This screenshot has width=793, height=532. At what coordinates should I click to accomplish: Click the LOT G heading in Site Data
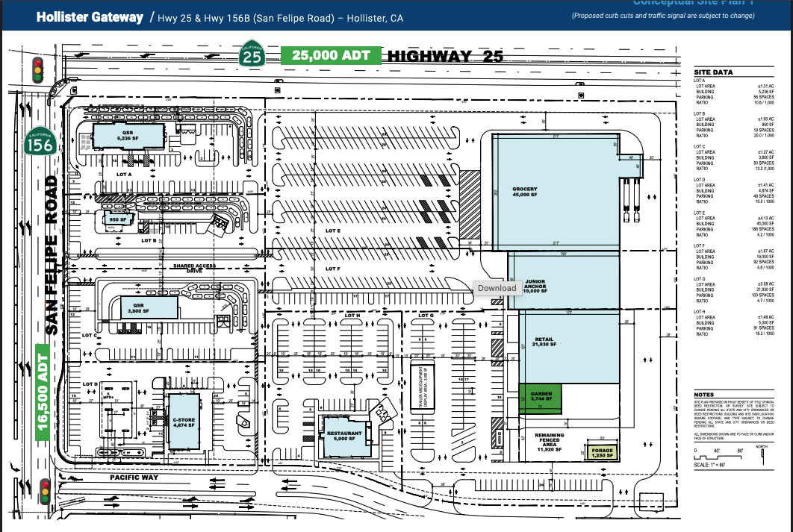(x=700, y=279)
